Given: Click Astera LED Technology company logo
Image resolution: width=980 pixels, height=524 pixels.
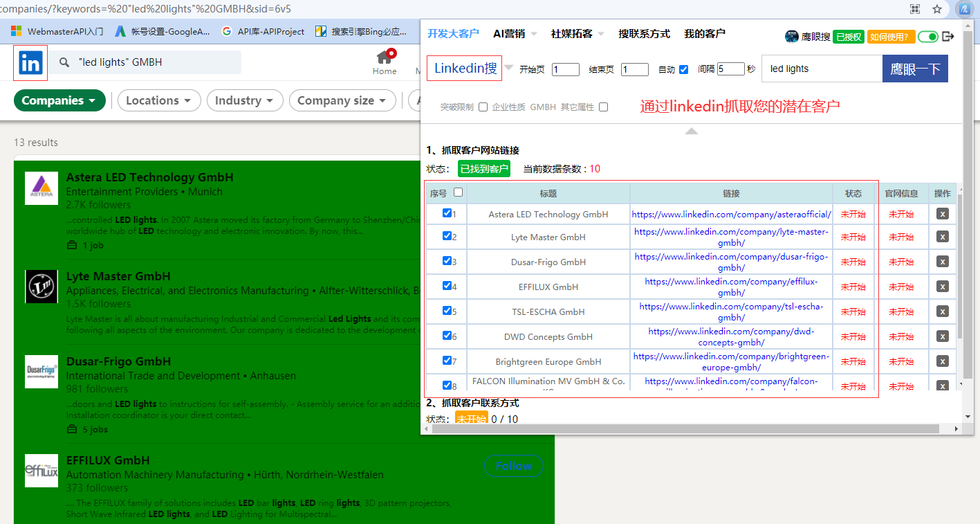Looking at the screenshot, I should [41, 188].
